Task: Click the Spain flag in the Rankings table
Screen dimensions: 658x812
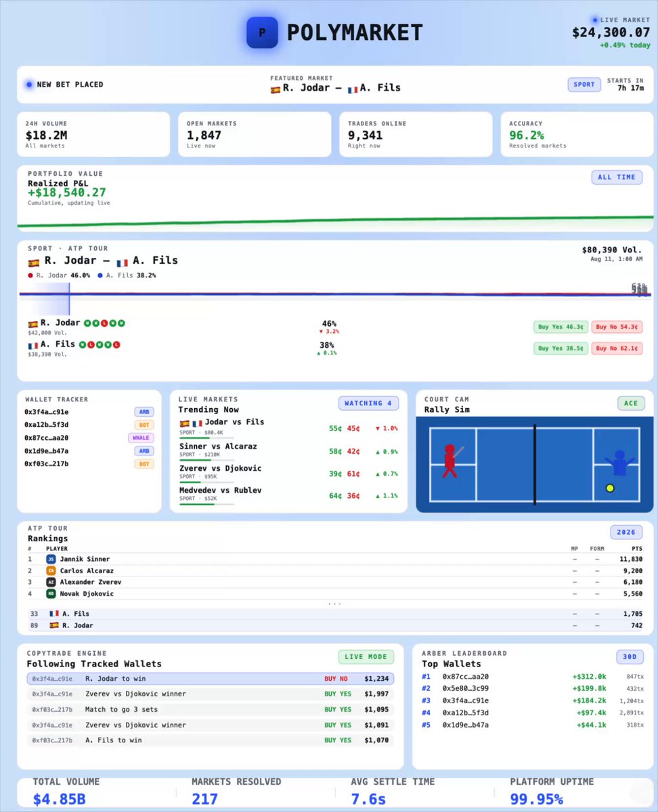Action: tap(54, 626)
